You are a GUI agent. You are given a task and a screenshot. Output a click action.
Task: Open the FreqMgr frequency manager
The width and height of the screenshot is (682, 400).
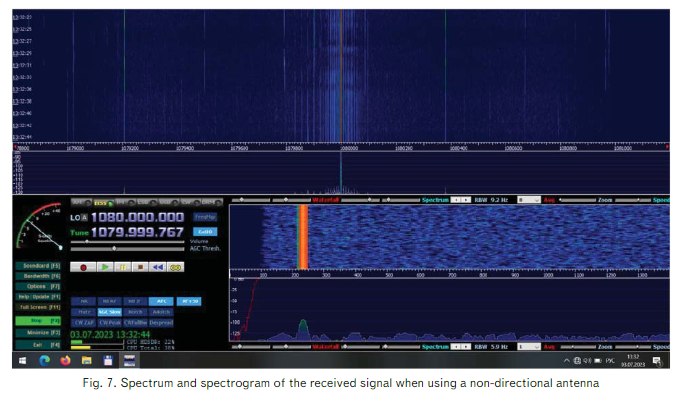coord(205,217)
